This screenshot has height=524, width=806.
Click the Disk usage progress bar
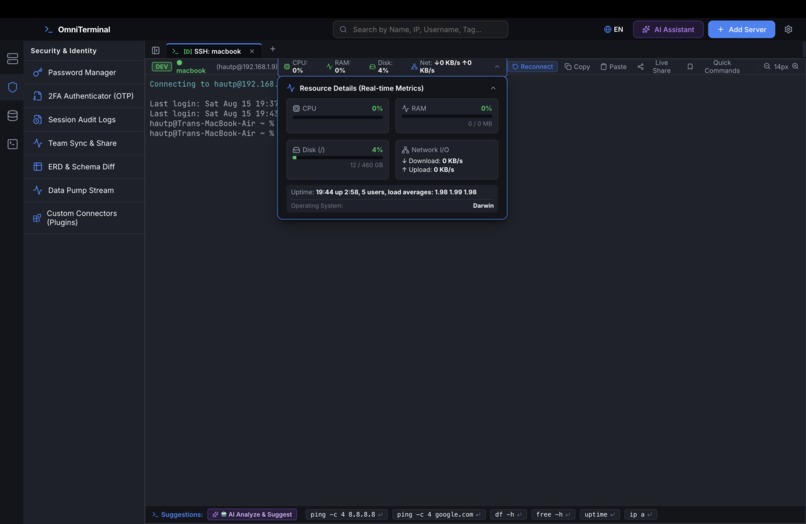(x=337, y=158)
